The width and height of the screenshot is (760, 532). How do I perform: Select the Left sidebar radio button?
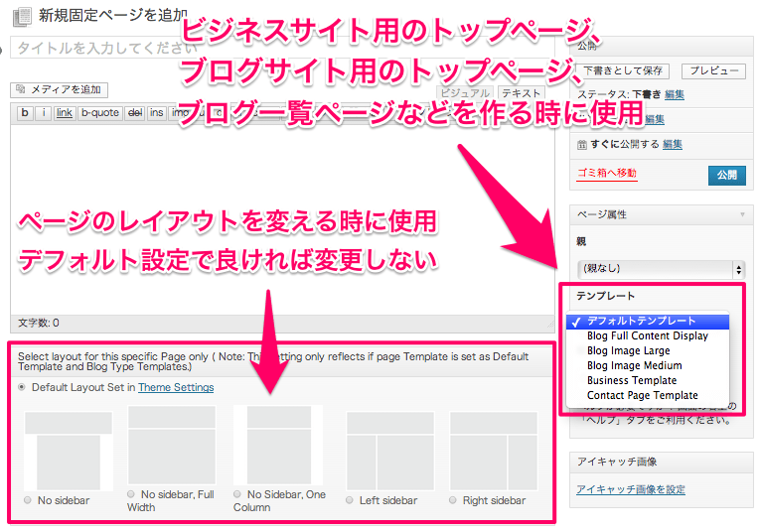(350, 500)
